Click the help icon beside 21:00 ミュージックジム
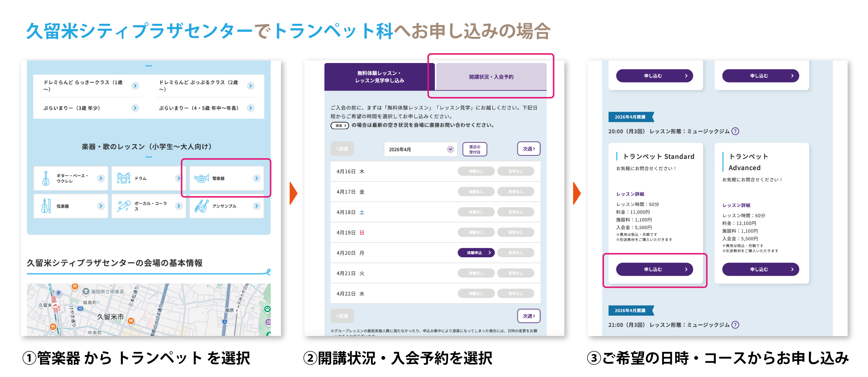The height and width of the screenshot is (377, 868). point(735,325)
